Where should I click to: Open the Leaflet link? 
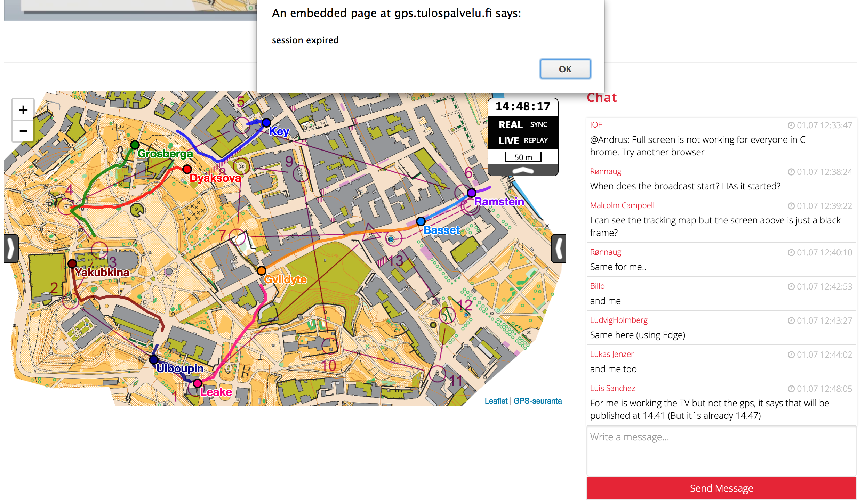(496, 401)
